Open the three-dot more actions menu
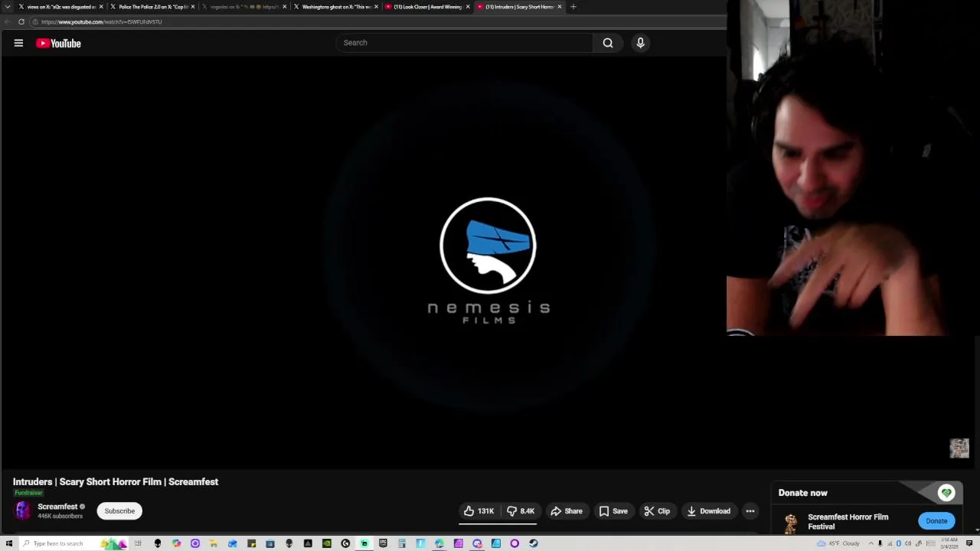980x551 pixels. coord(750,511)
